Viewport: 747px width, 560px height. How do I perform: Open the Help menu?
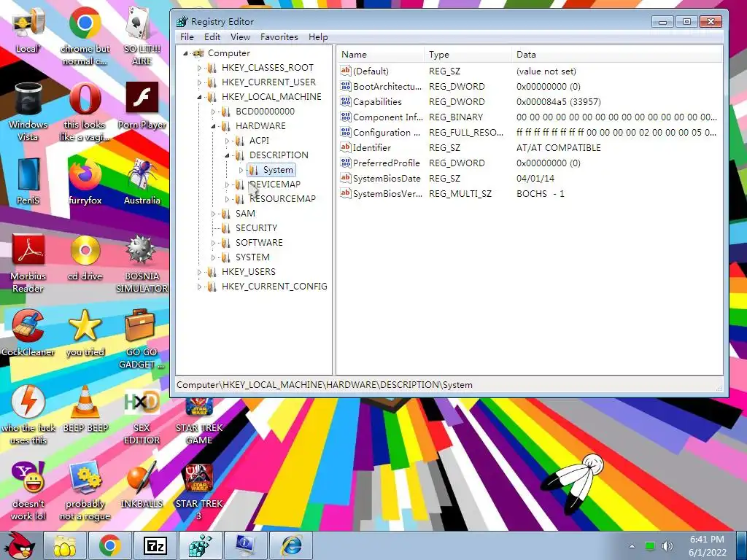[318, 37]
